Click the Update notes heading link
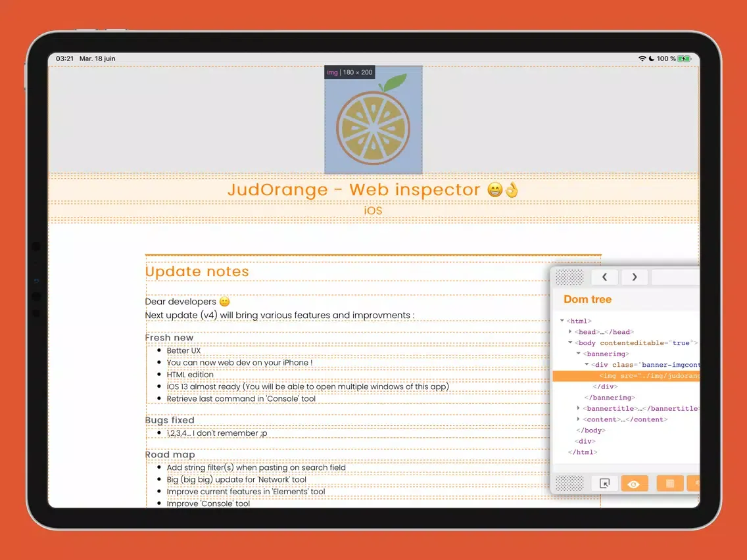Viewport: 747px width, 560px height. (x=197, y=271)
